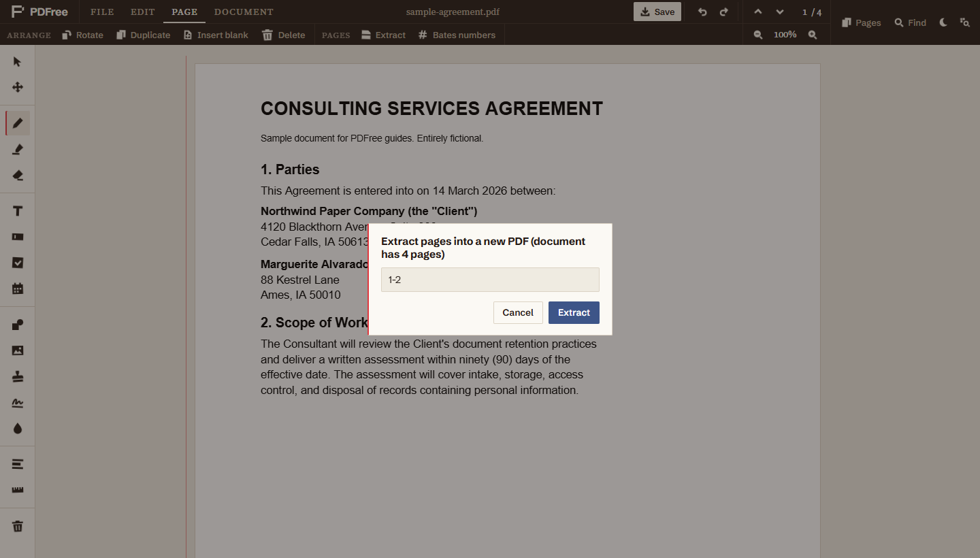Zoom in with plus magnifier

pos(813,35)
